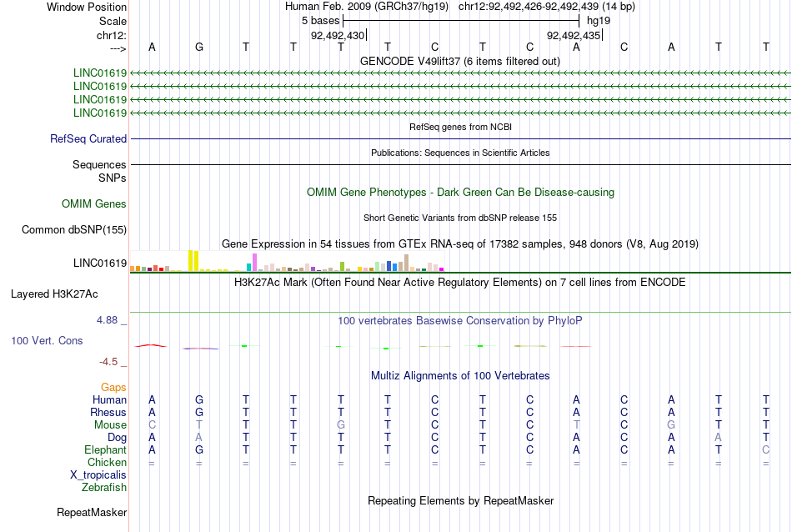
Task: Select the Rhesus species row label
Action: tap(108, 412)
